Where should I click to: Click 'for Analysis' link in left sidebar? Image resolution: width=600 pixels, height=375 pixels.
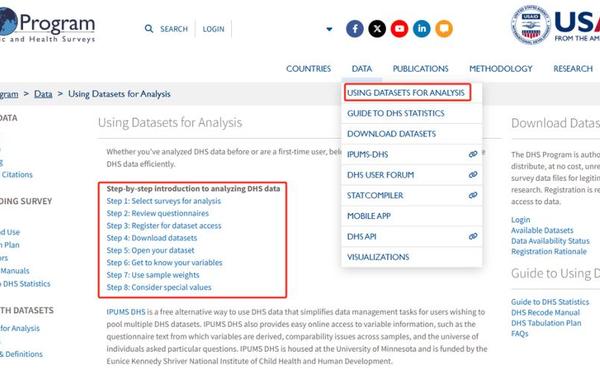click(20, 328)
